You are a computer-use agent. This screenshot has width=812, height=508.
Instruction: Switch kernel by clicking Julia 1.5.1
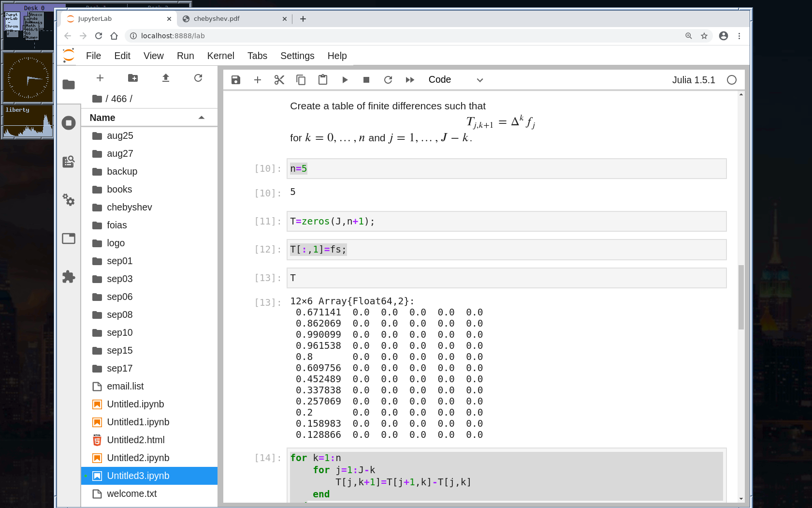[693, 80]
